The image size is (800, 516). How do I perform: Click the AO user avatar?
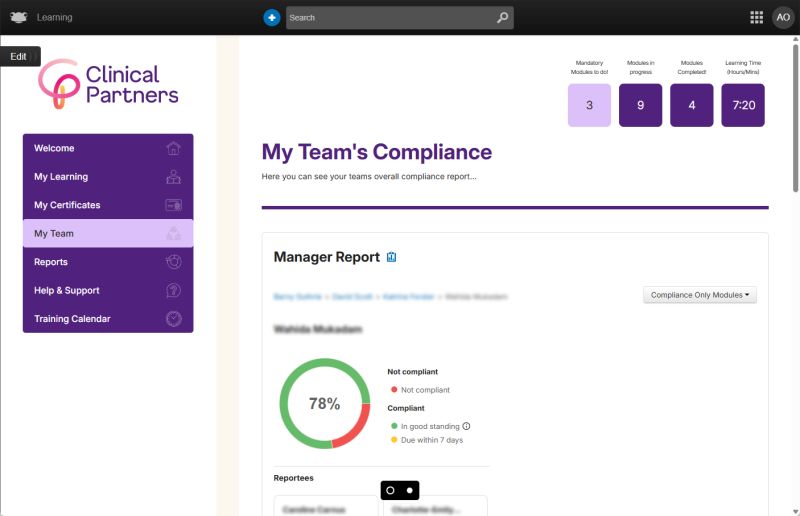point(782,17)
